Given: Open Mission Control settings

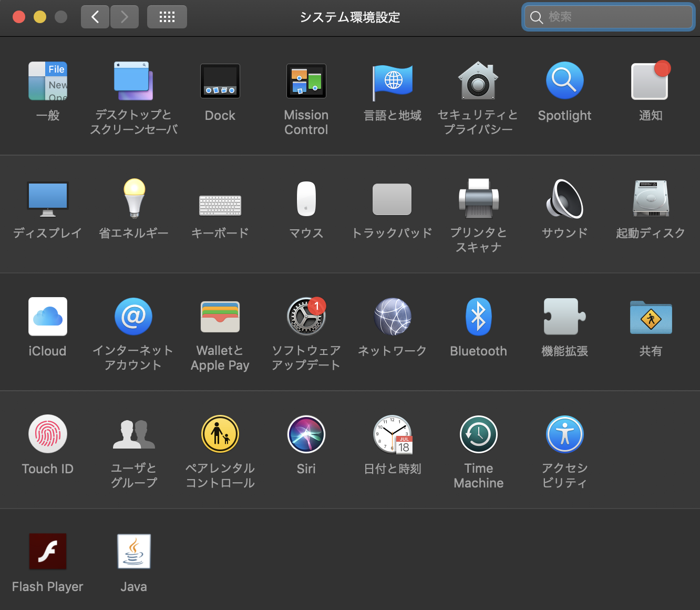Looking at the screenshot, I should [x=306, y=81].
